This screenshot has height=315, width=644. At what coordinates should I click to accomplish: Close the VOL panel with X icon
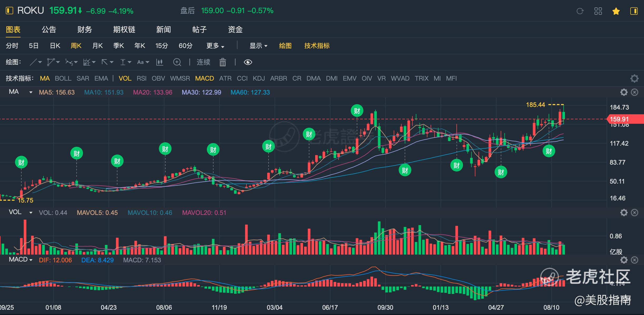(635, 213)
